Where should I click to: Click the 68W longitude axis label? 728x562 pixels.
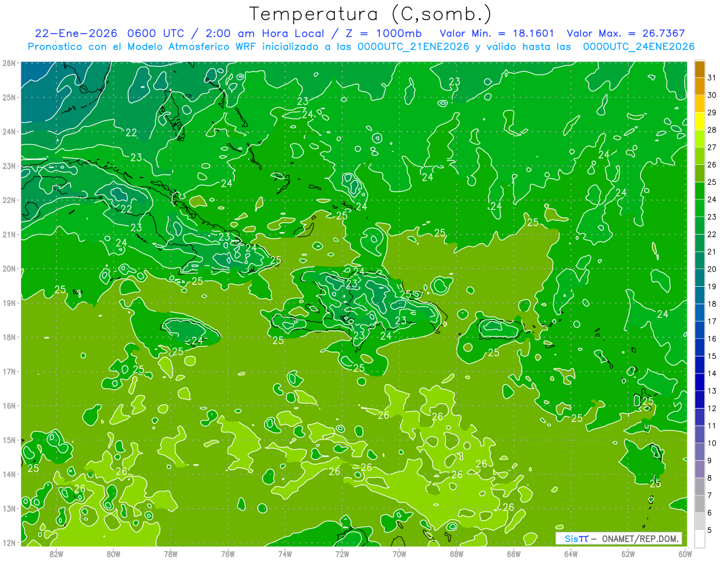(457, 554)
